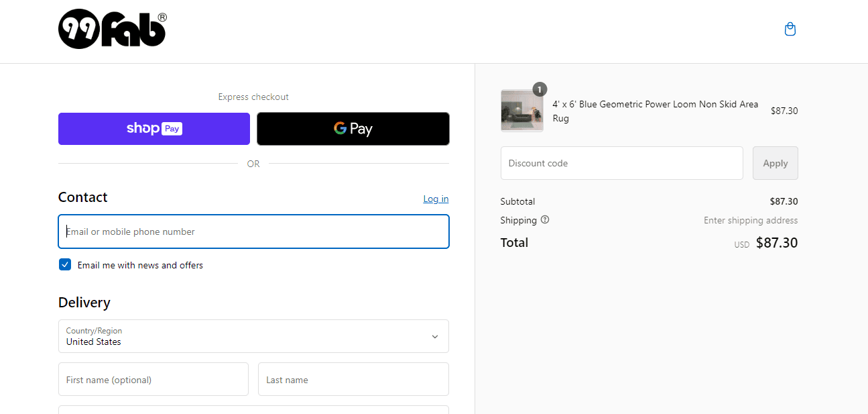Screen dimensions: 868x414
Task: Uncheck Email me with news and offers
Action: pos(65,264)
